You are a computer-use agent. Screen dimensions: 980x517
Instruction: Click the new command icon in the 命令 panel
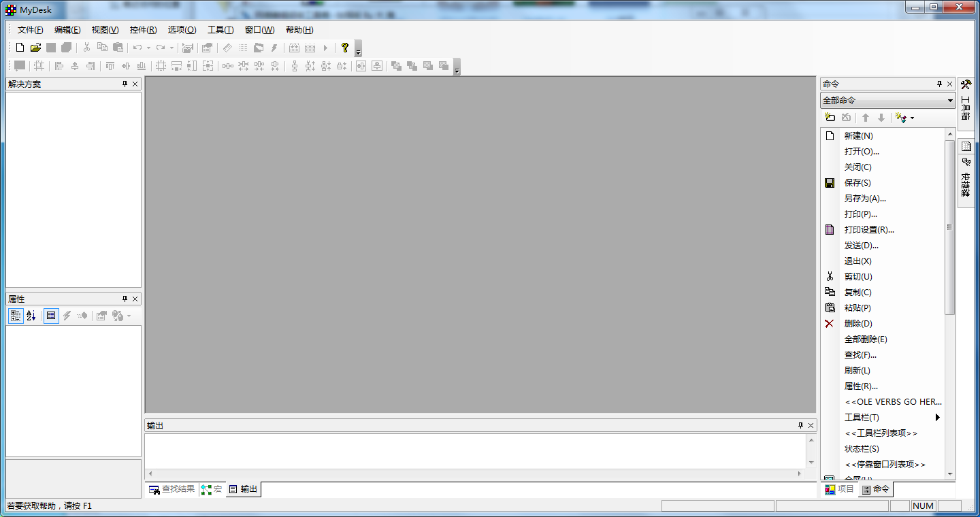(830, 118)
